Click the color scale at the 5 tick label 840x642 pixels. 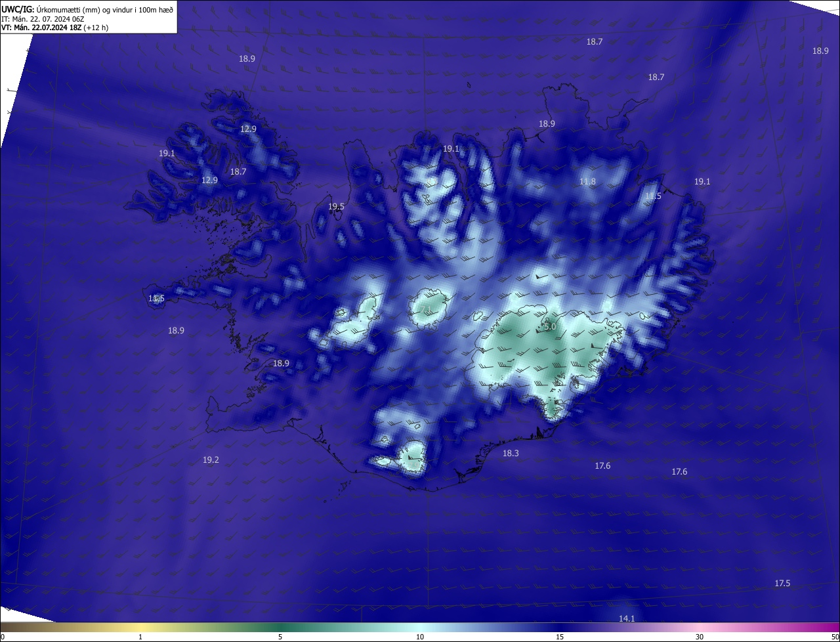click(280, 637)
